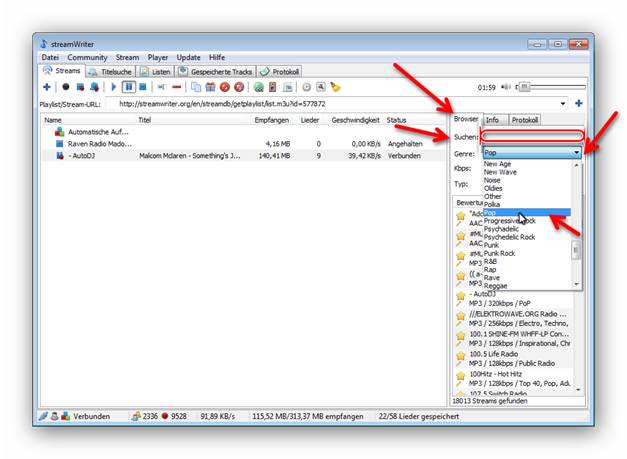627x459 pixels.
Task: Open the Playlist/Stream-URL dropdown arrow
Action: point(563,104)
